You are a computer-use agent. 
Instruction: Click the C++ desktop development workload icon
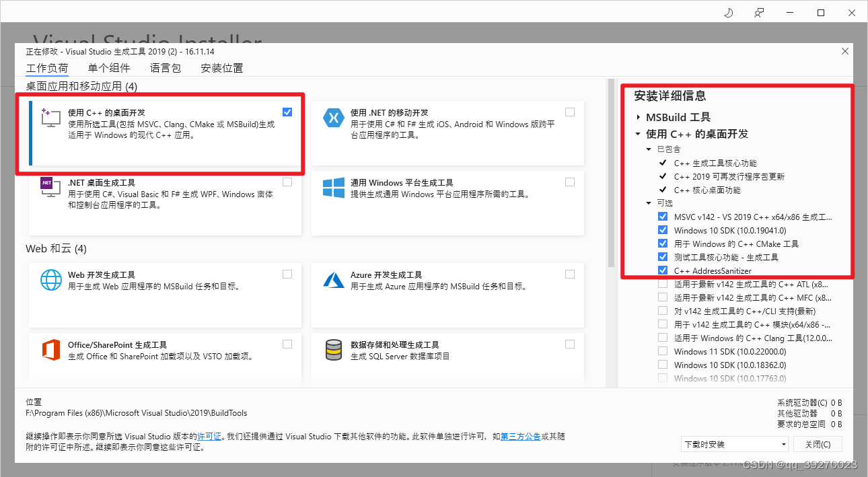click(x=50, y=117)
